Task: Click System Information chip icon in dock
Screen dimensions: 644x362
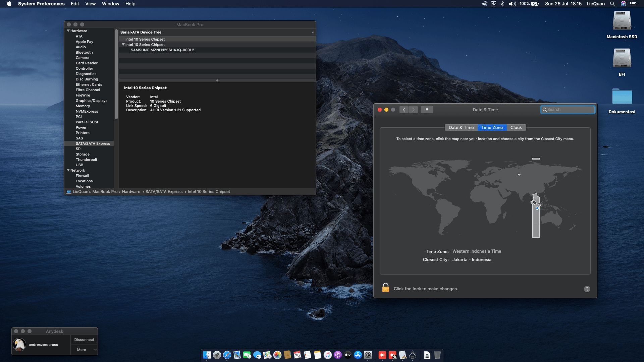Action: (413, 355)
